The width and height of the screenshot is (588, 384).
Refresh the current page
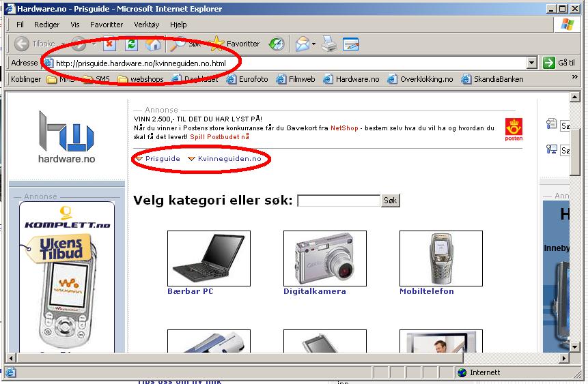[x=131, y=44]
